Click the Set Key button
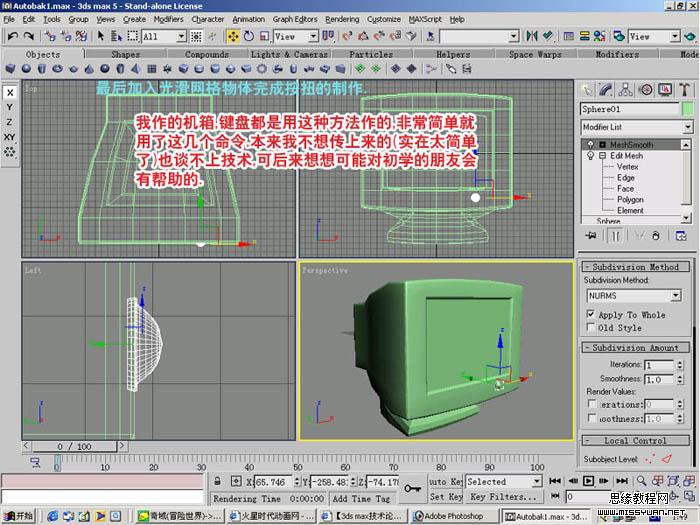The image size is (700, 525). click(446, 496)
